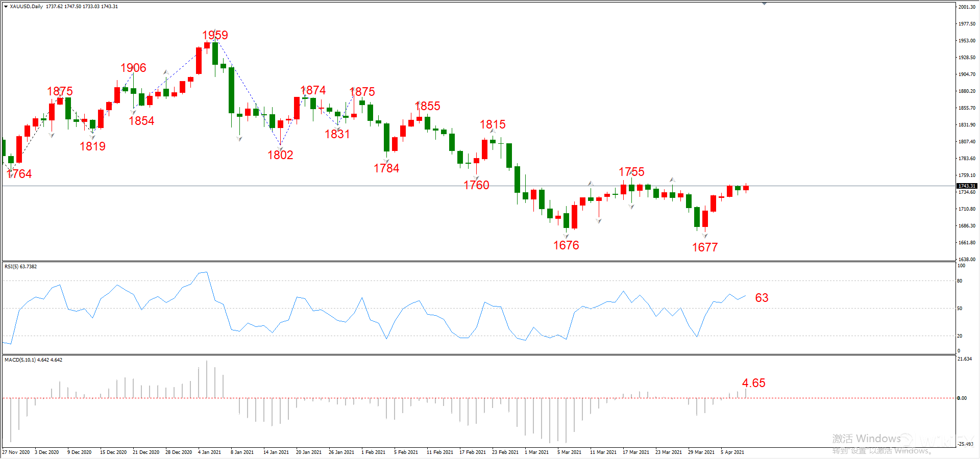This screenshot has height=459, width=980.
Task: Click the RSI(5) 63.7382 indicator label
Action: pos(20,267)
